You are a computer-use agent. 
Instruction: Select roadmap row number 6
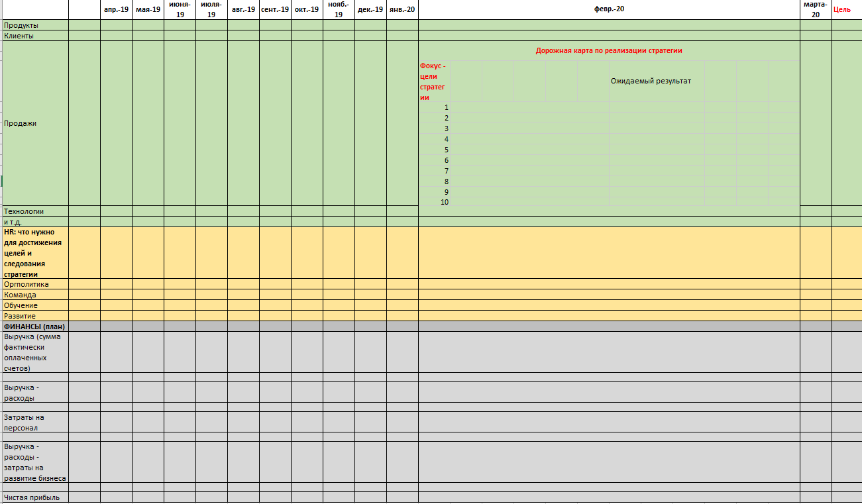coord(434,160)
